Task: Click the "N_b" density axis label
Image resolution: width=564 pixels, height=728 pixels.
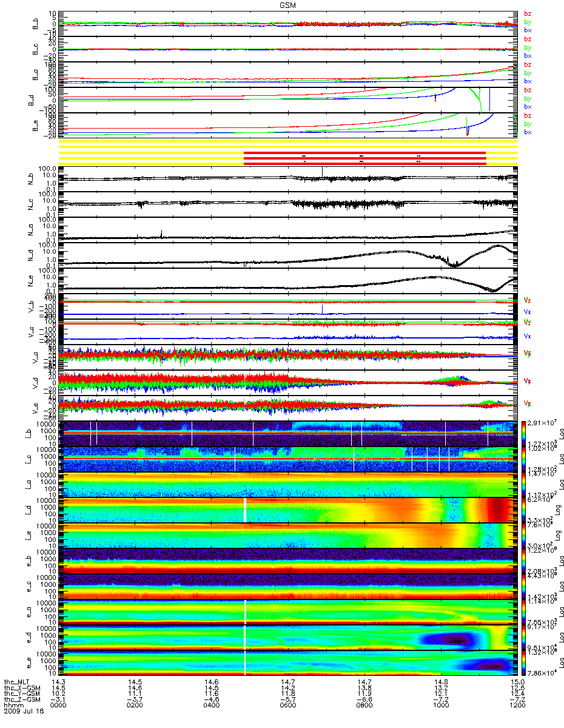Action: point(30,178)
